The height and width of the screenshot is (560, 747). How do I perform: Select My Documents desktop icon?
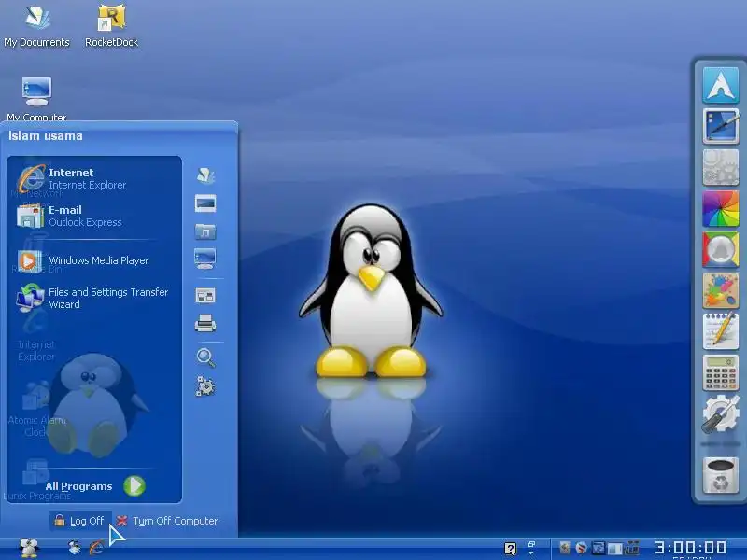(36, 25)
